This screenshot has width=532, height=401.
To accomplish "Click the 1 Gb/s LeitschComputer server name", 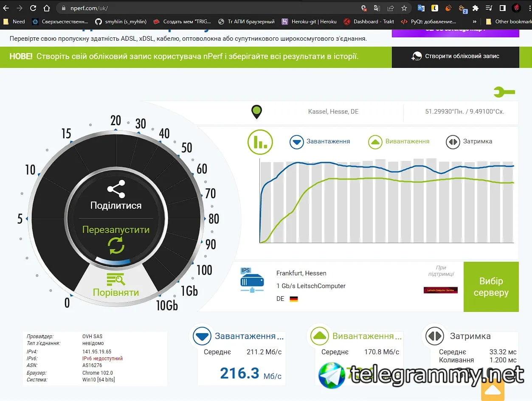I will [311, 286].
